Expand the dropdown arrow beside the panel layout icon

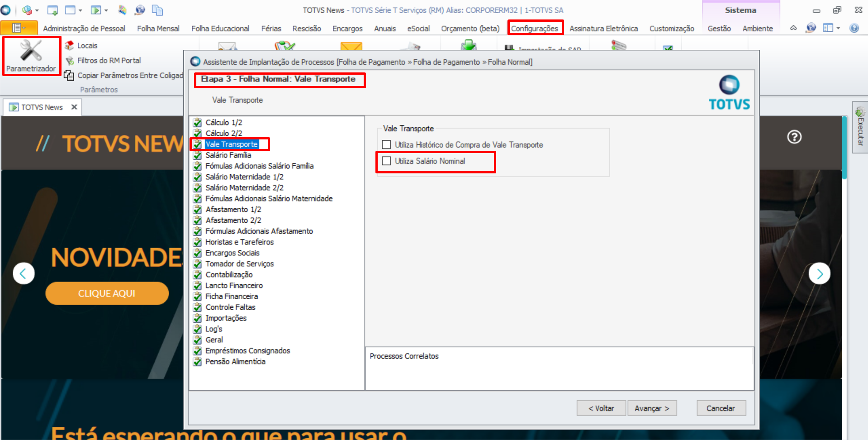(x=838, y=28)
